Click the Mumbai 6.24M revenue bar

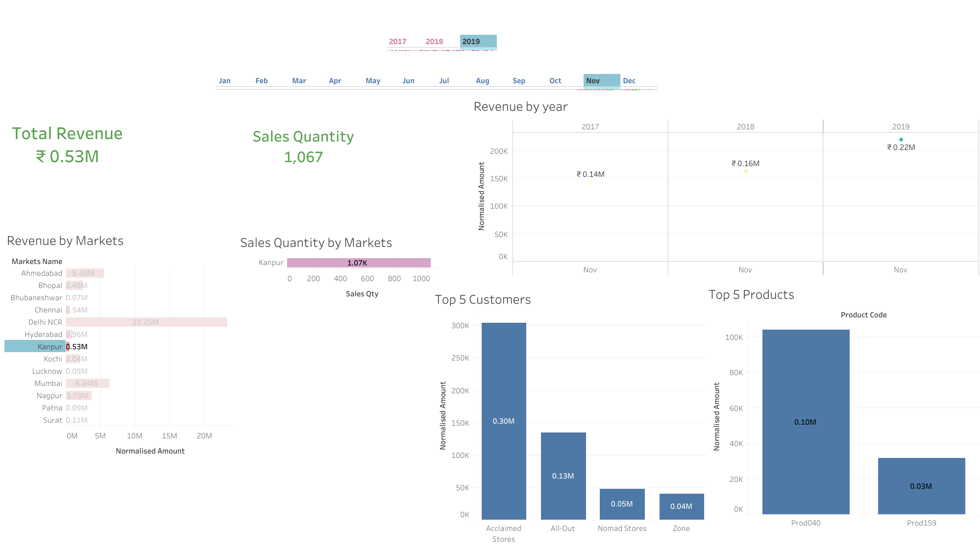click(88, 383)
